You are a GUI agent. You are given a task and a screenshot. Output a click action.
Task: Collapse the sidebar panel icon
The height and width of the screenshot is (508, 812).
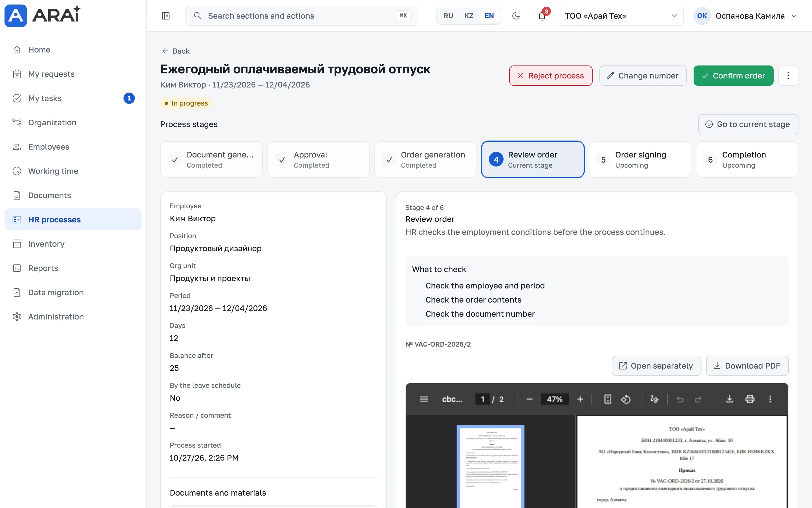click(166, 16)
